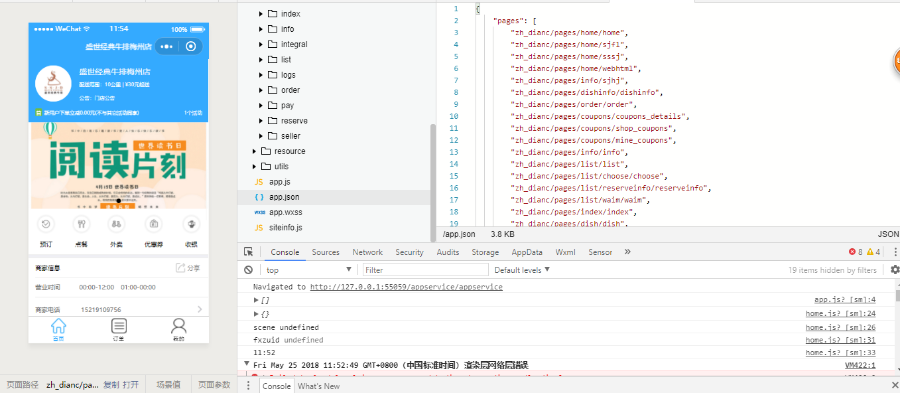The height and width of the screenshot is (393, 900).
Task: Open the Default levels dropdown
Action: [x=522, y=270]
